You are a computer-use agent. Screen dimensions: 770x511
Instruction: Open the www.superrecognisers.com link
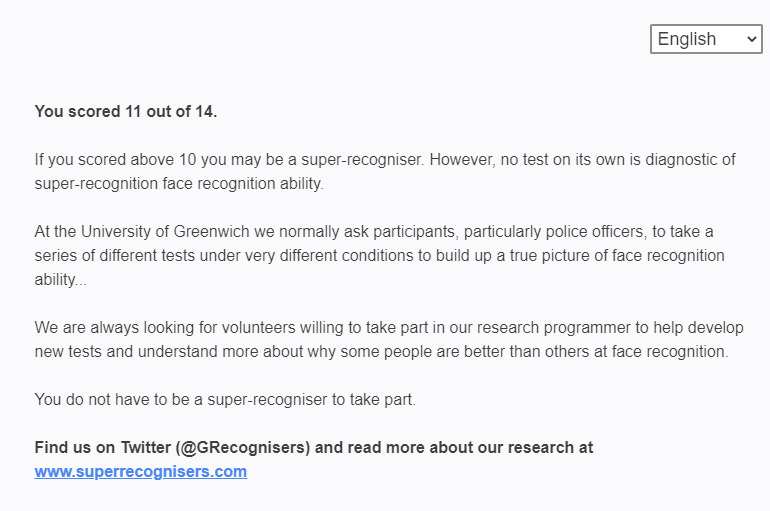click(x=140, y=471)
